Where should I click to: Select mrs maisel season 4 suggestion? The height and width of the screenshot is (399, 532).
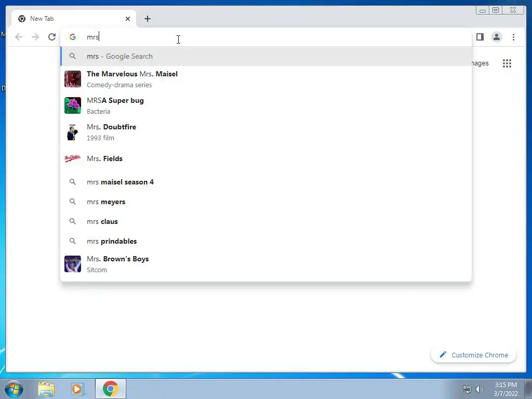[x=266, y=182]
